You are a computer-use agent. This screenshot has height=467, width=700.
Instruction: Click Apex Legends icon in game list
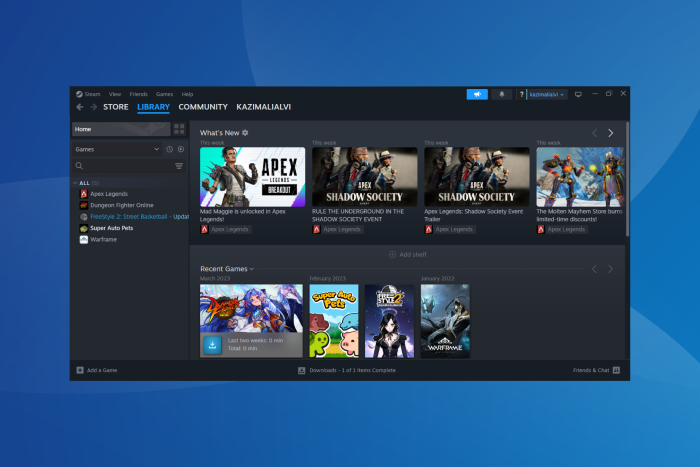click(x=83, y=194)
